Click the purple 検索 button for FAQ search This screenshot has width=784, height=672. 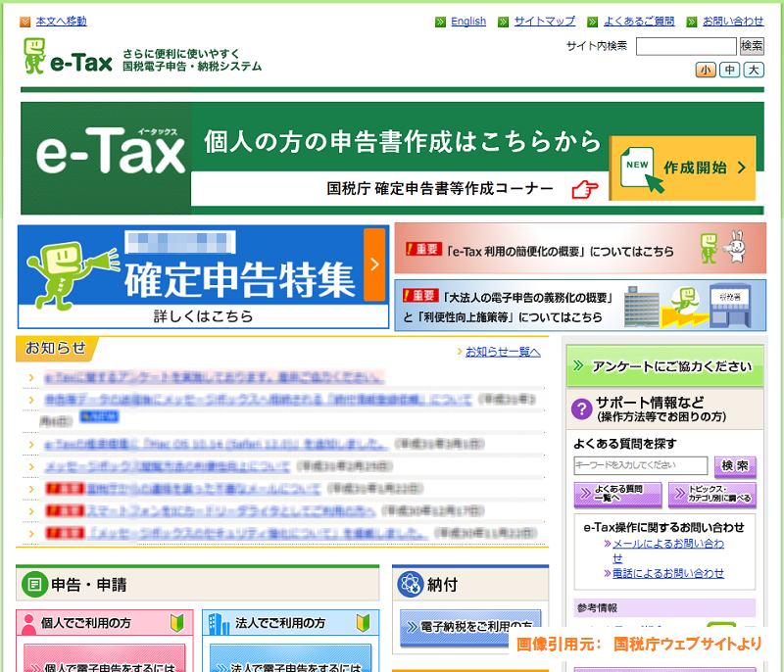click(735, 466)
